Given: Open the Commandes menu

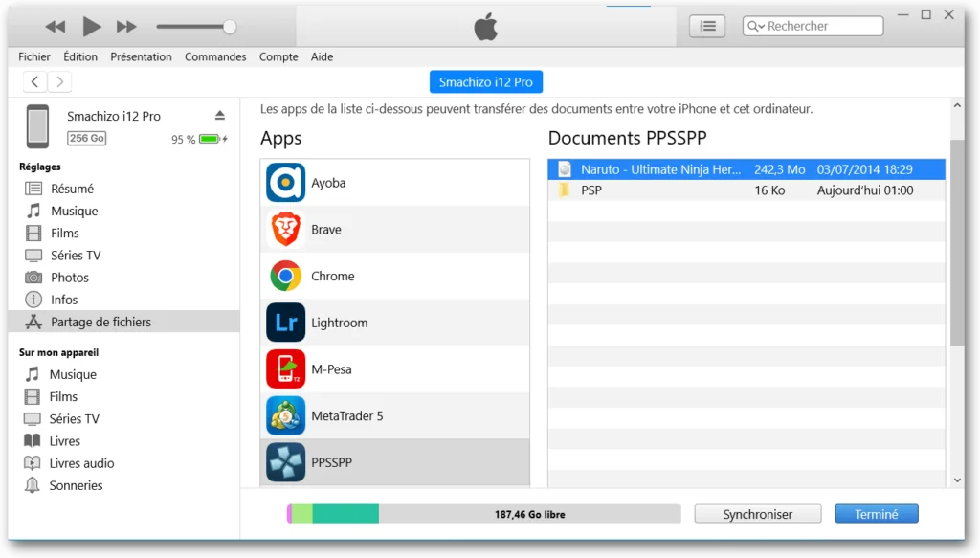Looking at the screenshot, I should click(215, 56).
